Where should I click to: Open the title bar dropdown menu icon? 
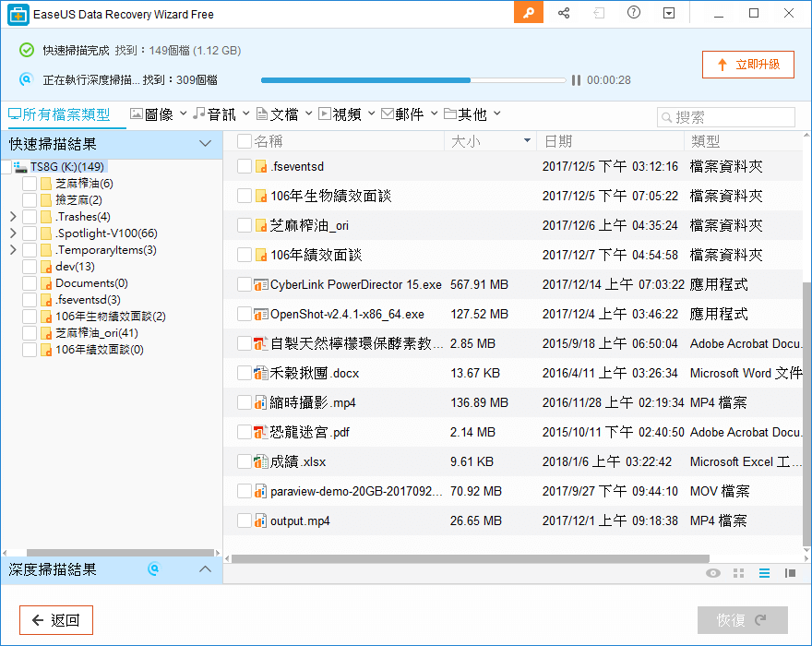click(668, 13)
